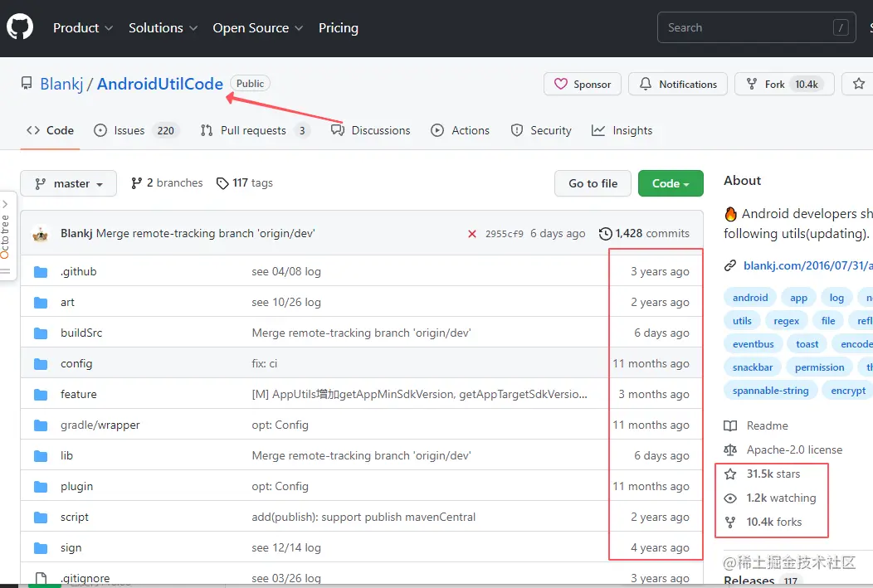Switch to the Discussions tab

370,130
